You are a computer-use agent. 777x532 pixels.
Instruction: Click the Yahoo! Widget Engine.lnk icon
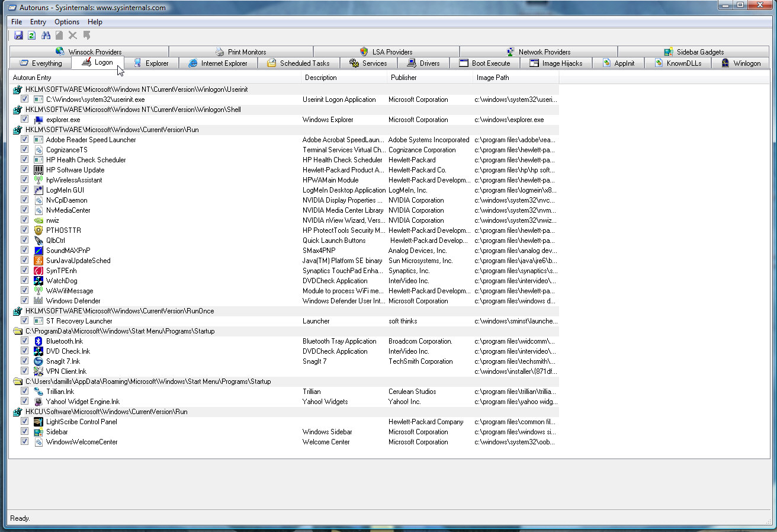[x=38, y=402]
